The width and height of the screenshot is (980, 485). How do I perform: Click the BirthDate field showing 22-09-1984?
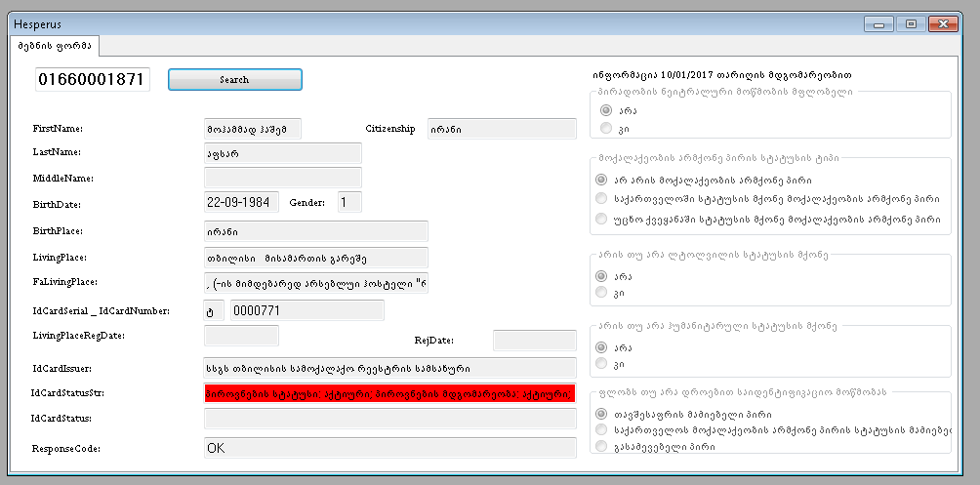tap(241, 203)
